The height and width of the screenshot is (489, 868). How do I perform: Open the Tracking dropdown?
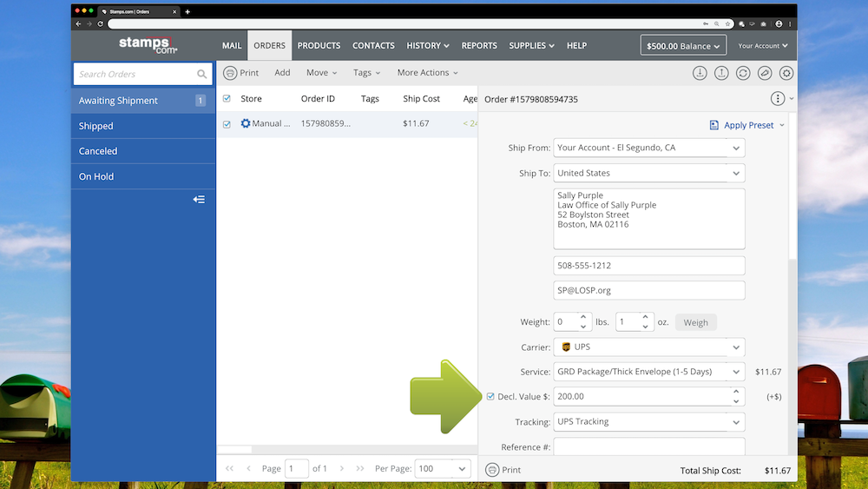(x=736, y=422)
